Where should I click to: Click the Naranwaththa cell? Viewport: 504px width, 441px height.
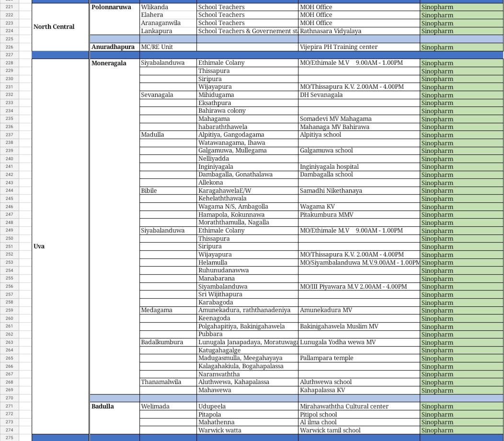248,374
